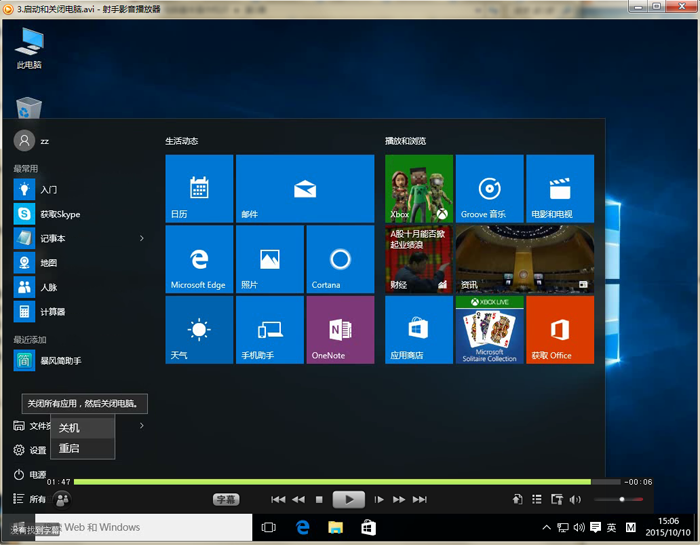Screen dimensions: 700x545
Task: Fast forward the video
Action: pos(399,499)
